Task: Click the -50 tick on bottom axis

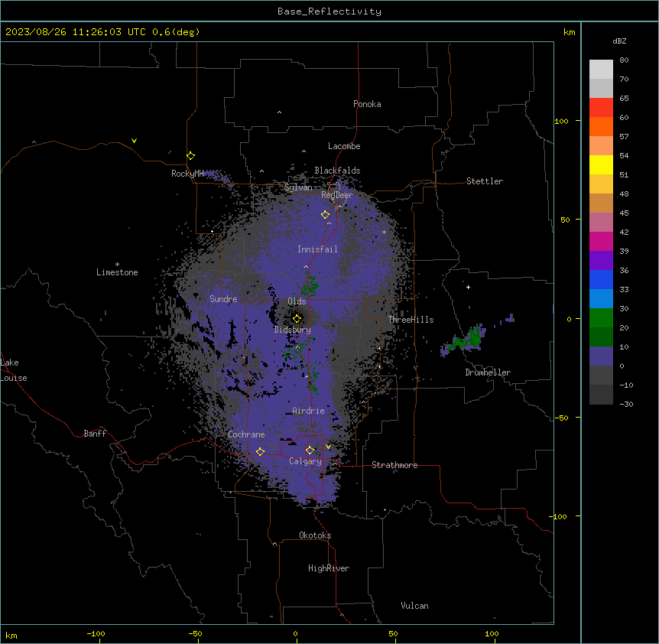Action: click(196, 634)
